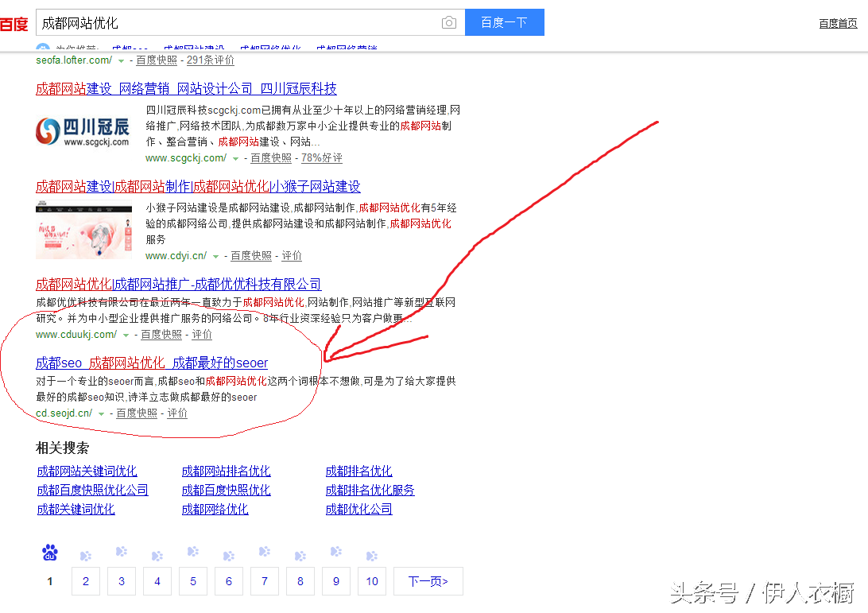The width and height of the screenshot is (868, 613).
Task: Click inside the search query input field
Action: [x=238, y=22]
